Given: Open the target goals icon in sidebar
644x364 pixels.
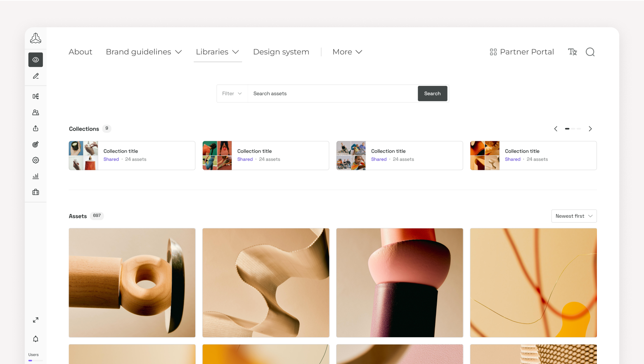Looking at the screenshot, I should (36, 144).
